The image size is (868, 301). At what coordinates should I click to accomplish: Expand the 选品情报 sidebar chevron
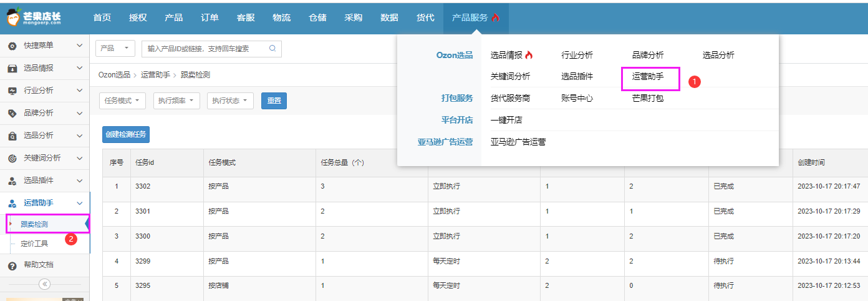[79, 68]
